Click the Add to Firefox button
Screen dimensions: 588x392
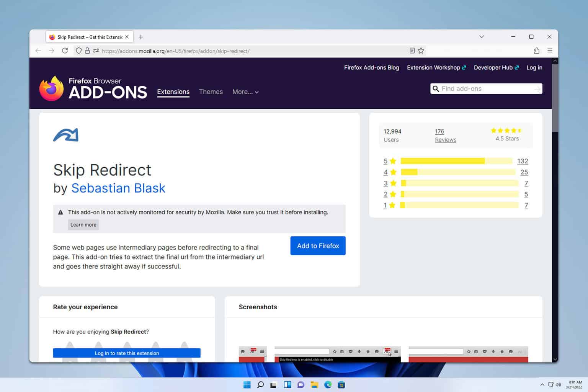(x=318, y=246)
